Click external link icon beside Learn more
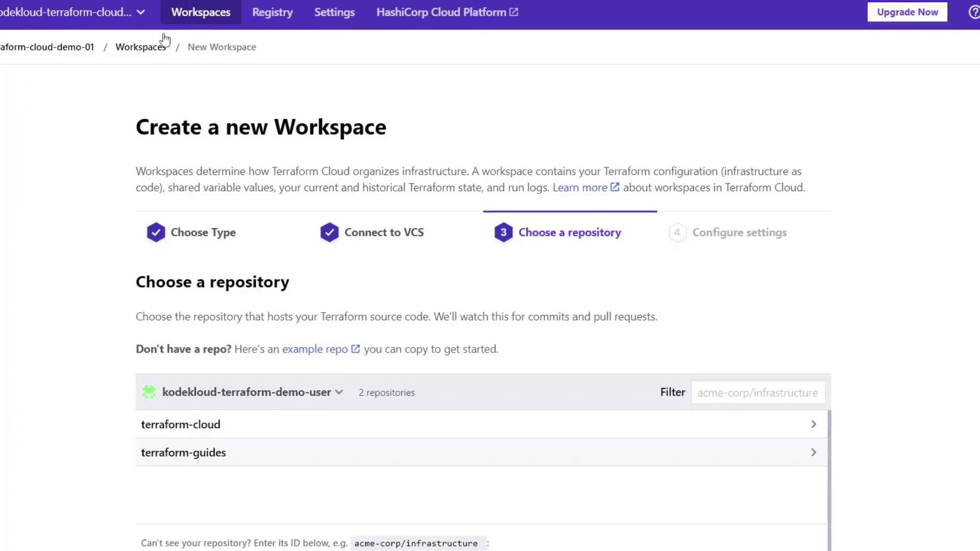The image size is (980, 551). click(615, 188)
